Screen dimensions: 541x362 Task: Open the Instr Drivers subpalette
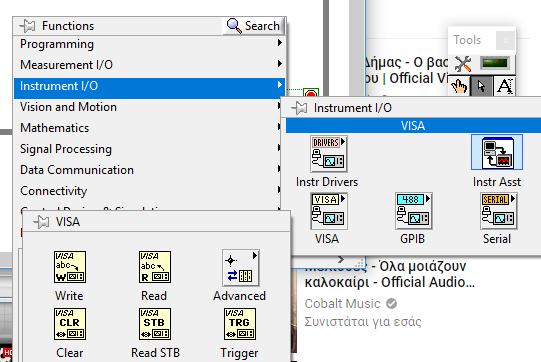tap(328, 154)
